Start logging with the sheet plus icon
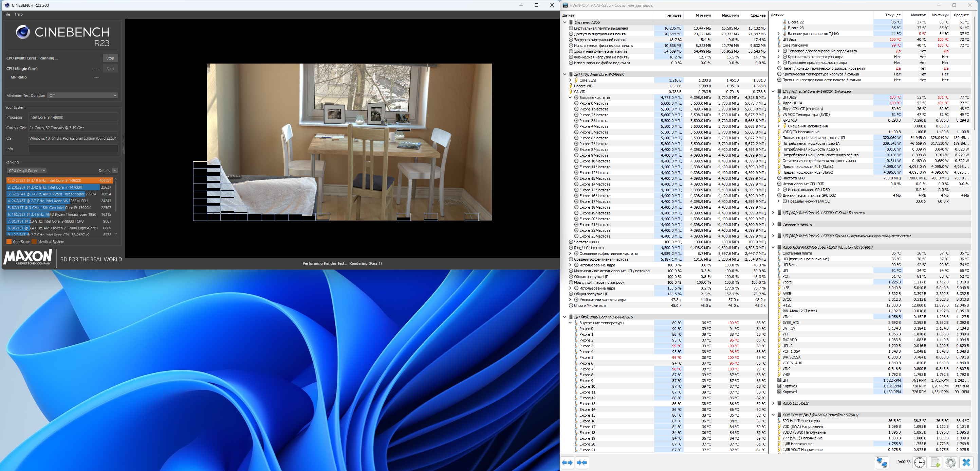The image size is (980, 471). coord(935,462)
